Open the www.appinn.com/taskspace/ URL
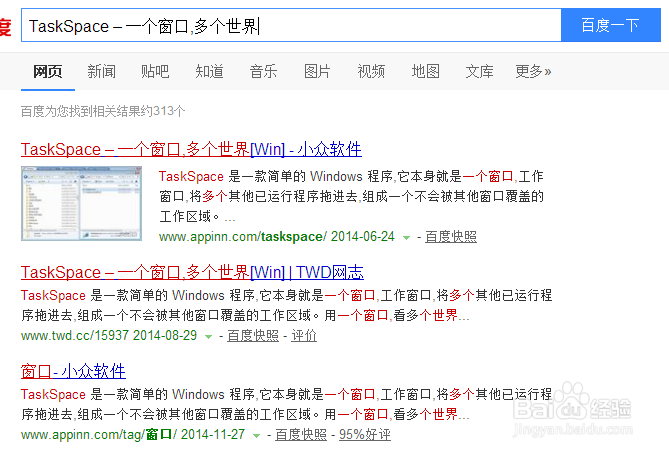This screenshot has height=453, width=669. tap(243, 237)
